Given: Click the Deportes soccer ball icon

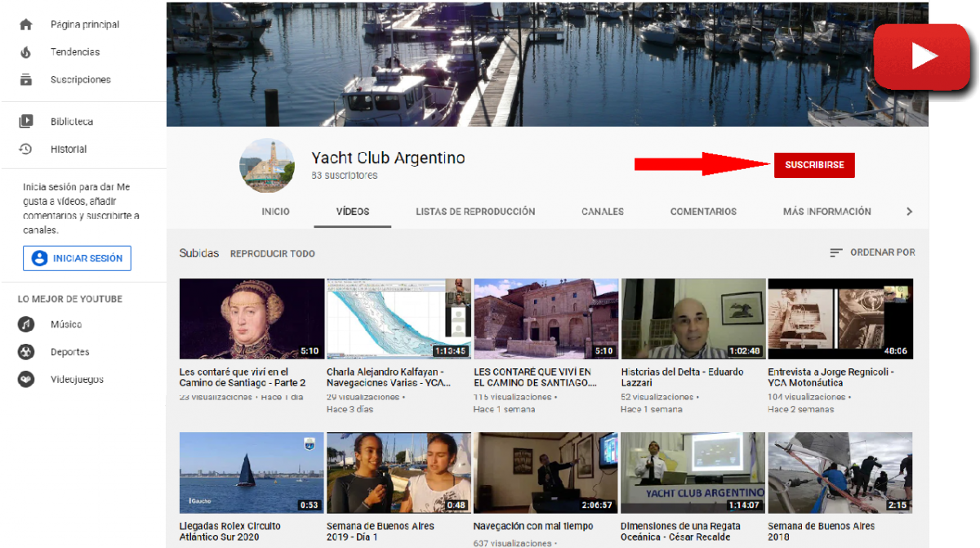Looking at the screenshot, I should click(x=27, y=352).
